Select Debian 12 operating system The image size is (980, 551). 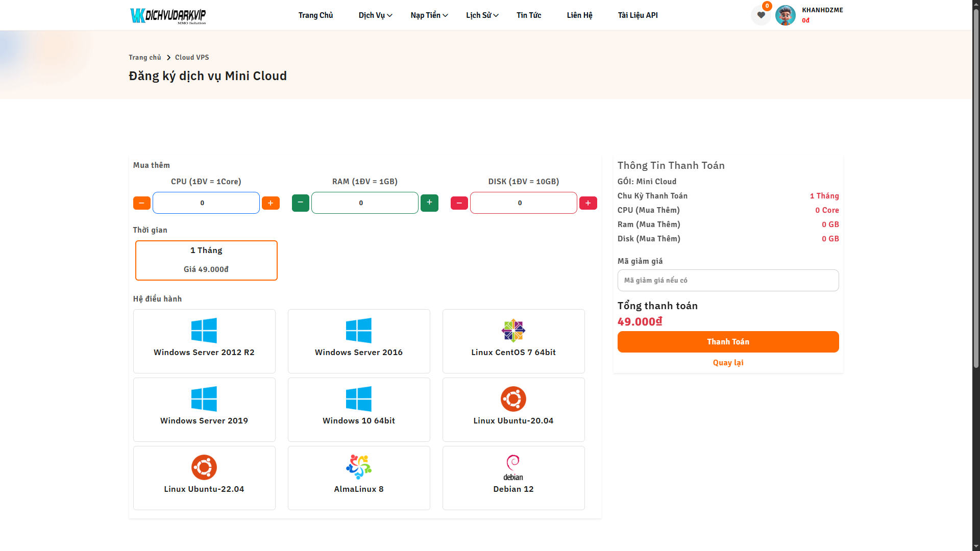(513, 478)
